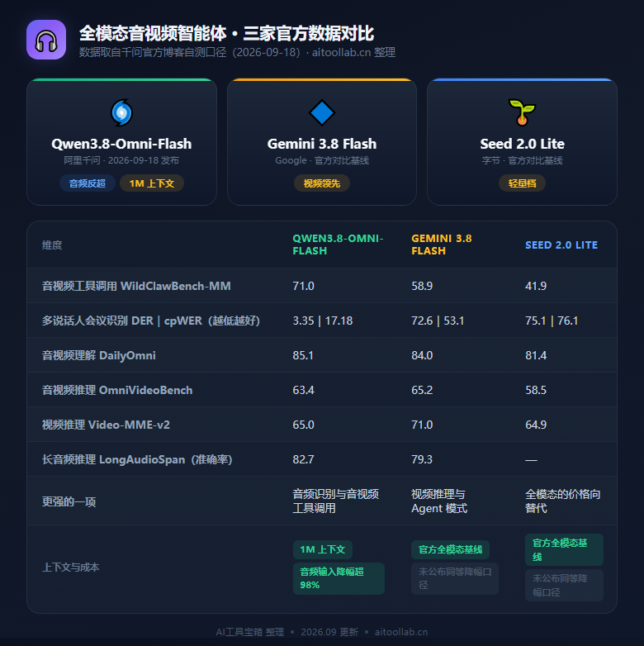
Task: Click 音频识别与音视频工具调用 cell
Action: click(335, 501)
